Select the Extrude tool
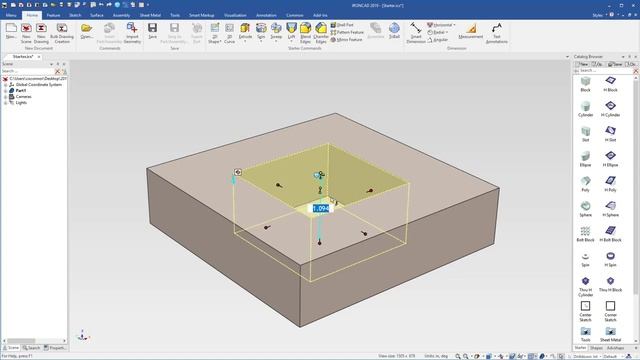640x360 pixels. pos(245,31)
